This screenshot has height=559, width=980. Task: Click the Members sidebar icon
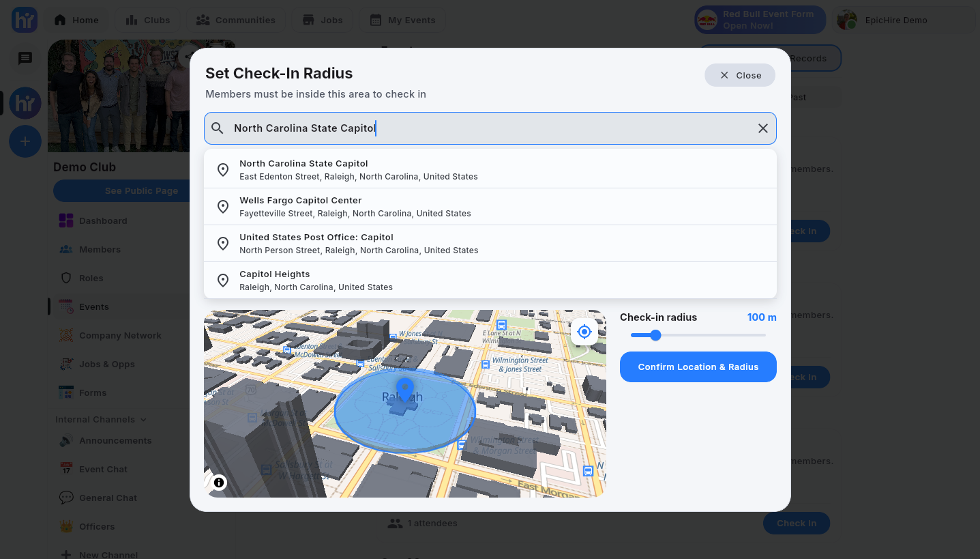(66, 249)
